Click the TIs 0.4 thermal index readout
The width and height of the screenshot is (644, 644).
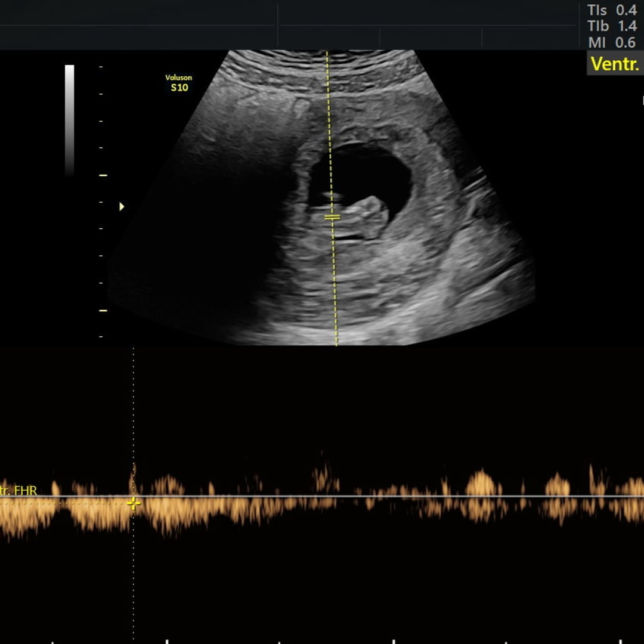[612, 10]
